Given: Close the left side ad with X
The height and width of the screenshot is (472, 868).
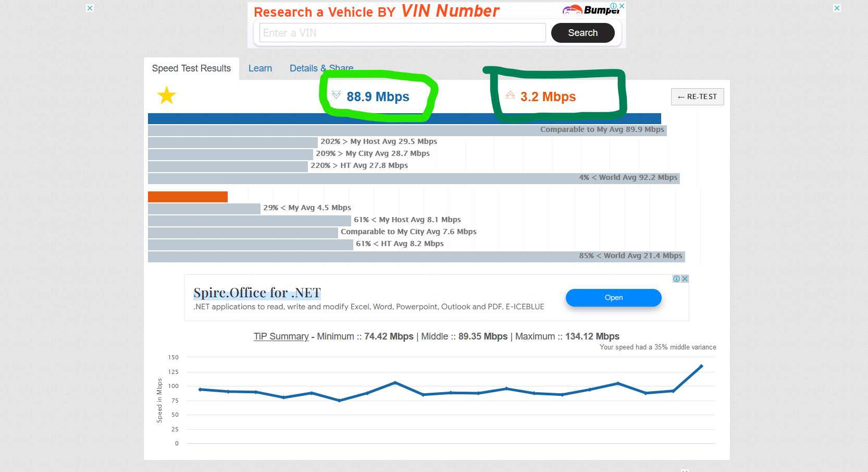Looking at the screenshot, I should pos(90,8).
